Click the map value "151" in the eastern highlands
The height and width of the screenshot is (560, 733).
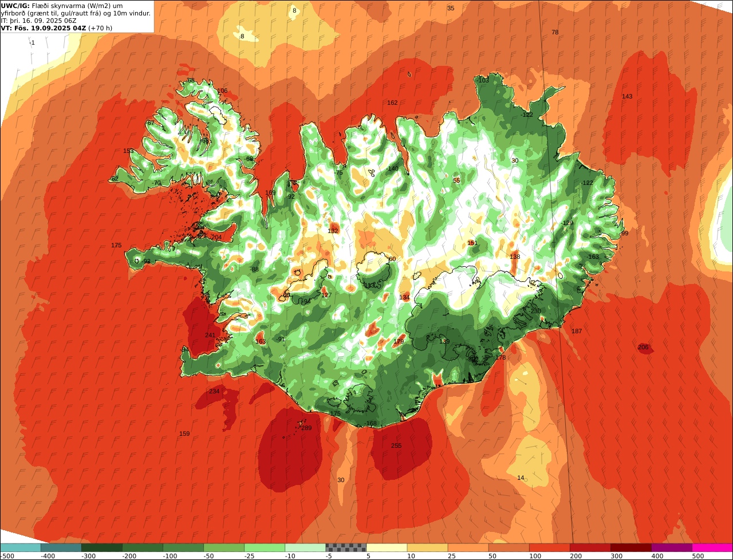(x=472, y=243)
